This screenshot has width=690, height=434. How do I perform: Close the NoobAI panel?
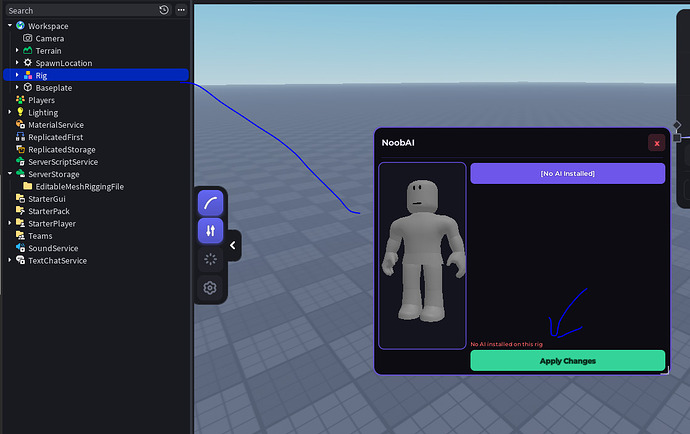point(657,143)
